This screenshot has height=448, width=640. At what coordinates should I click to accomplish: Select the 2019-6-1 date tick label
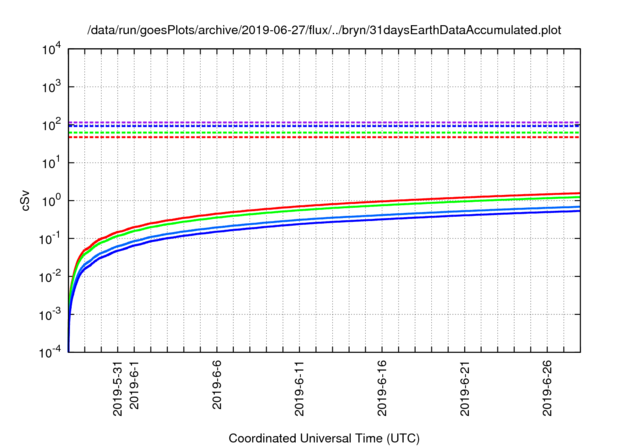(134, 388)
